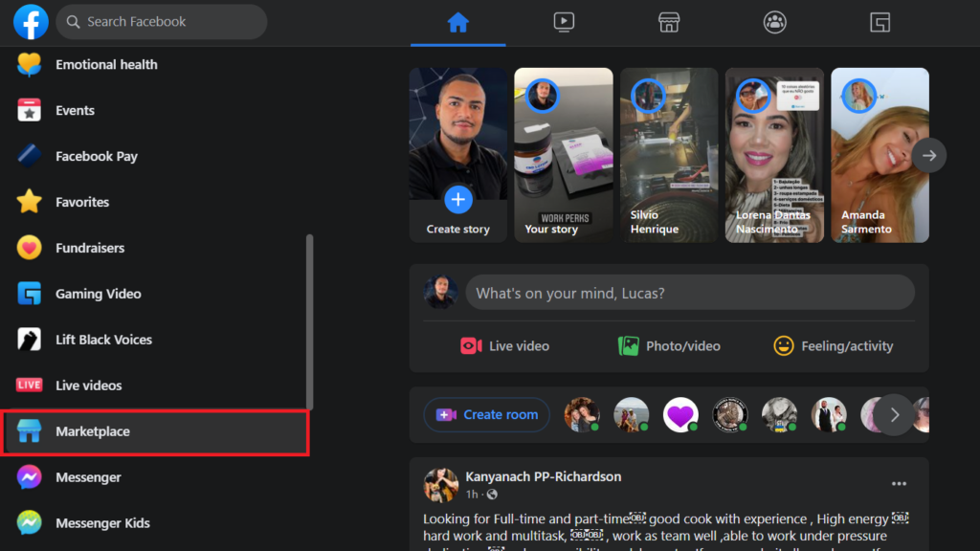Click the 1h post timestamp
The width and height of the screenshot is (980, 551).
click(472, 495)
